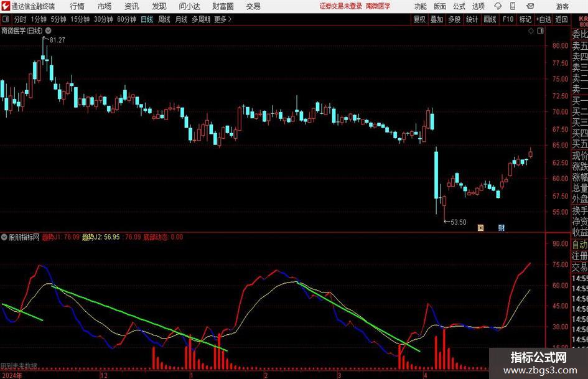Screen dimensions: 588x379
Task: Select the 日线 daily period tab
Action: 147,19
